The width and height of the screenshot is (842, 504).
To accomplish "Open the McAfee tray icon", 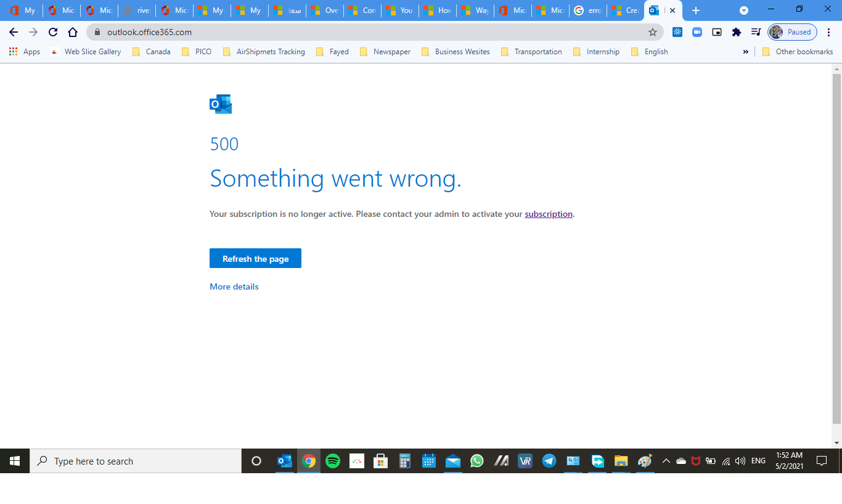I will [x=696, y=461].
